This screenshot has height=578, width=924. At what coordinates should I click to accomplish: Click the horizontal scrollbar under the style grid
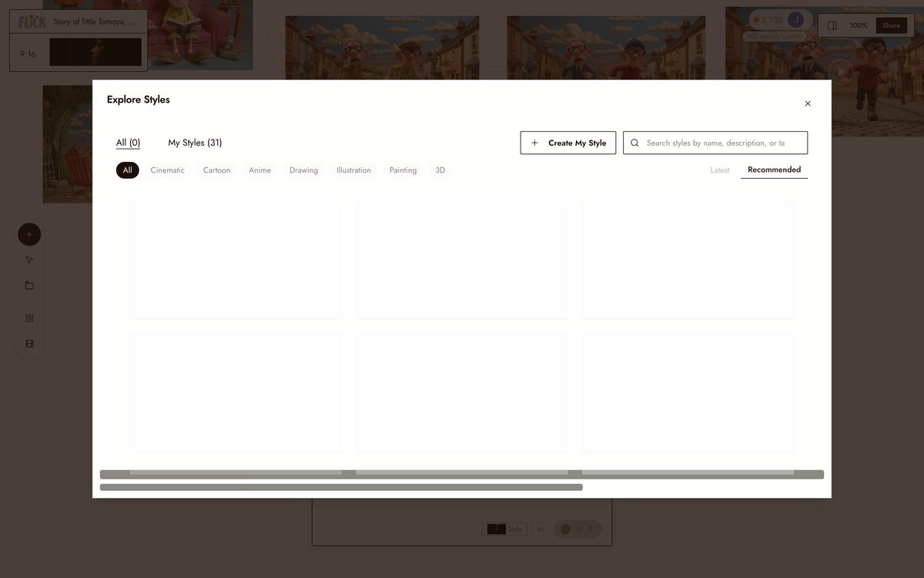tap(462, 475)
